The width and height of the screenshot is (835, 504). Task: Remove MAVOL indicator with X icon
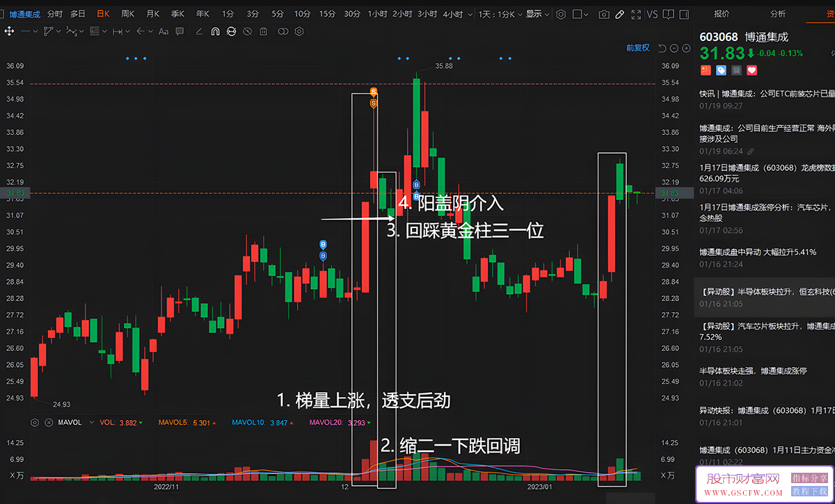tap(49, 422)
